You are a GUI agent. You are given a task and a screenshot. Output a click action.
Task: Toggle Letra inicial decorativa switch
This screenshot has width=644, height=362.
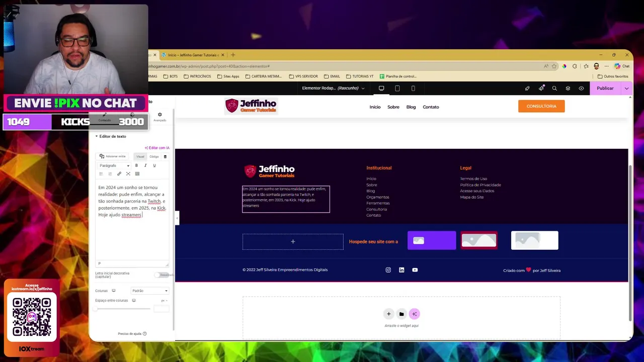click(x=162, y=275)
